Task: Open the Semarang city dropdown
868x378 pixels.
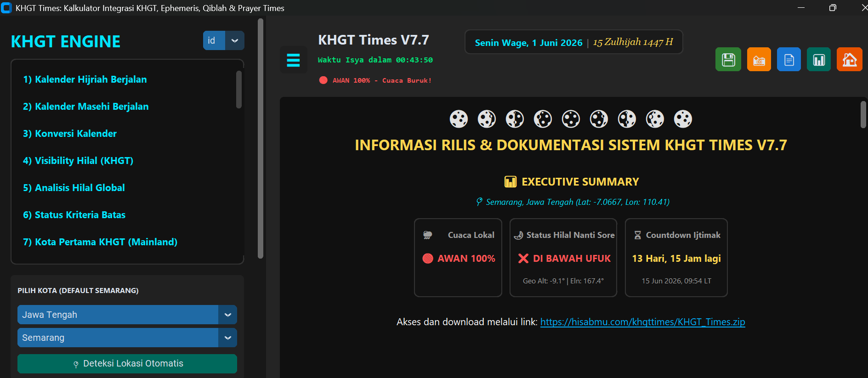Action: 127,338
